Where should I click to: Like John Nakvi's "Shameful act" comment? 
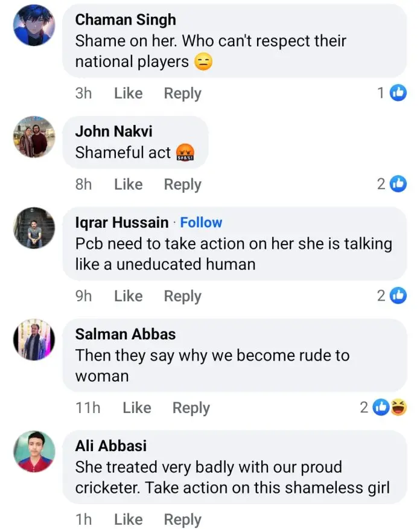[x=128, y=185]
